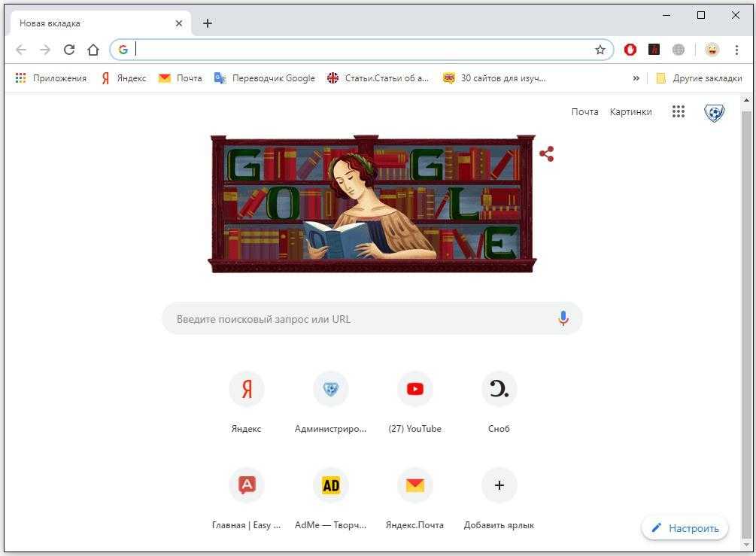This screenshot has width=756, height=556.
Task: Open Другие закладки bookmarks folder
Action: pos(699,78)
